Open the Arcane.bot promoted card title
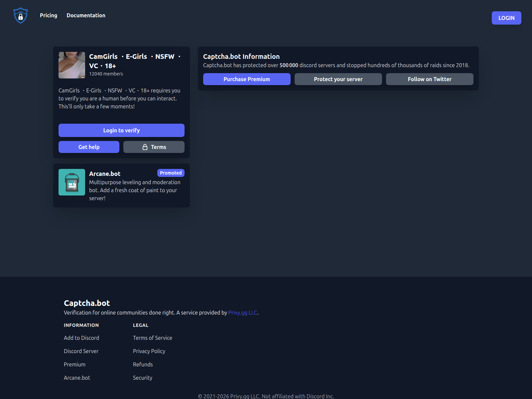 point(105,174)
